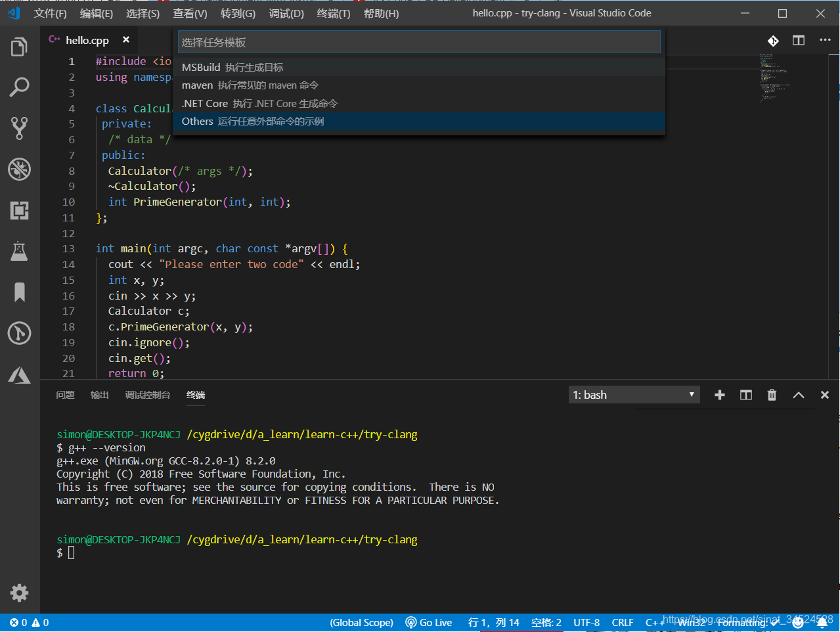Image resolution: width=840 pixels, height=632 pixels.
Task: Open the feedback smiley icon
Action: [798, 623]
